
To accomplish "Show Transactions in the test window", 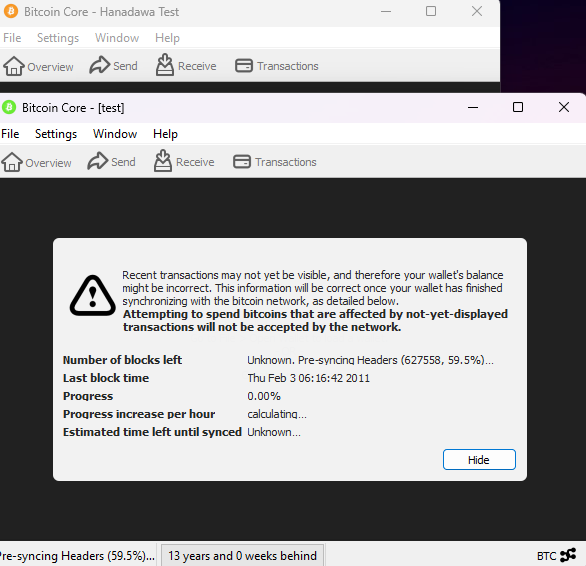I will [x=275, y=162].
